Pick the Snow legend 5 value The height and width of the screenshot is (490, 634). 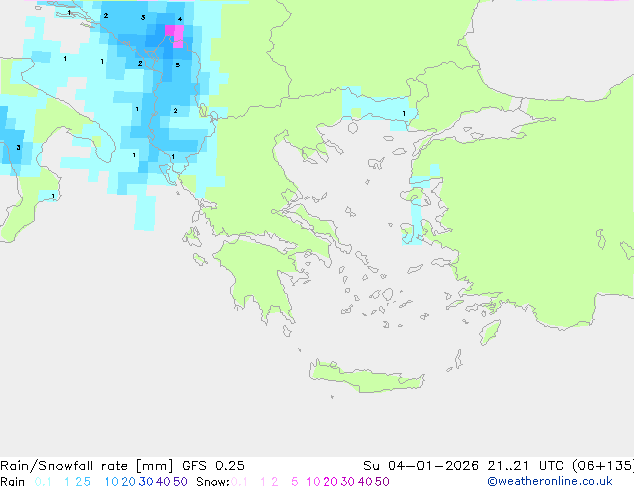(x=295, y=482)
